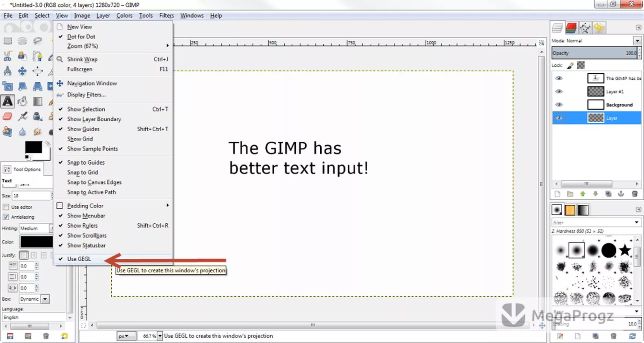Open the Box Dynamic dropdown
This screenshot has height=343, width=644.
[45, 299]
